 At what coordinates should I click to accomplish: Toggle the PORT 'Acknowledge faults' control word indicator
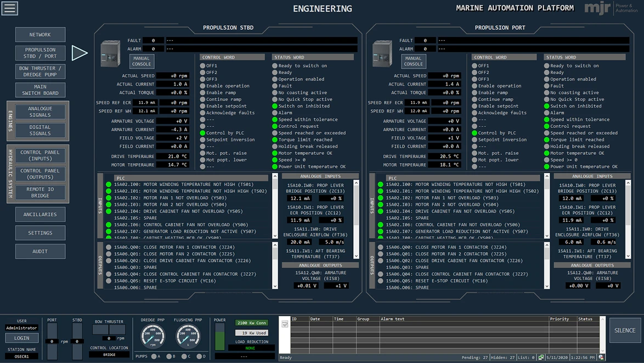(474, 113)
